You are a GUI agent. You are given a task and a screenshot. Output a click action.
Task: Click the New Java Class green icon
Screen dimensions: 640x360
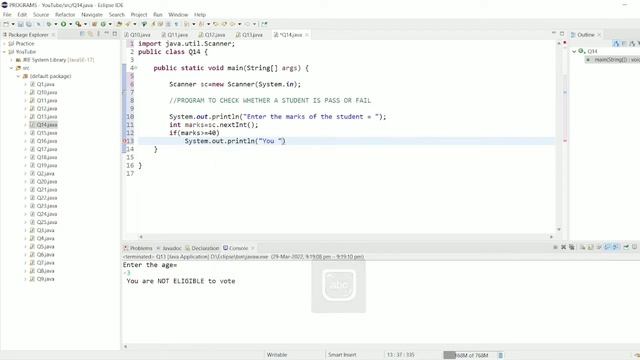(x=103, y=24)
